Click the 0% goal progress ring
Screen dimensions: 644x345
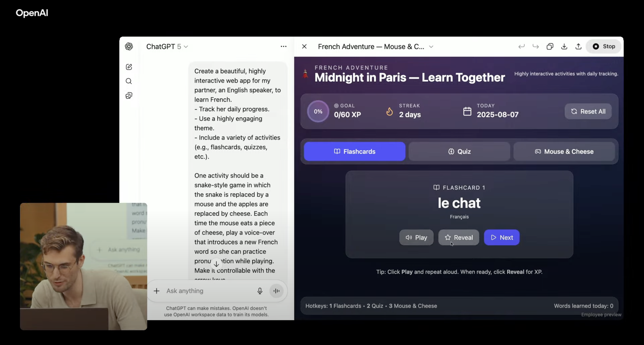(318, 112)
